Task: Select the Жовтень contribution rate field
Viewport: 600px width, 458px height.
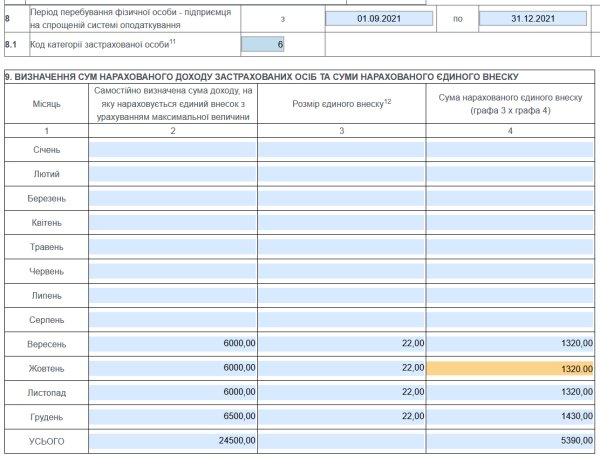Action: 342,368
